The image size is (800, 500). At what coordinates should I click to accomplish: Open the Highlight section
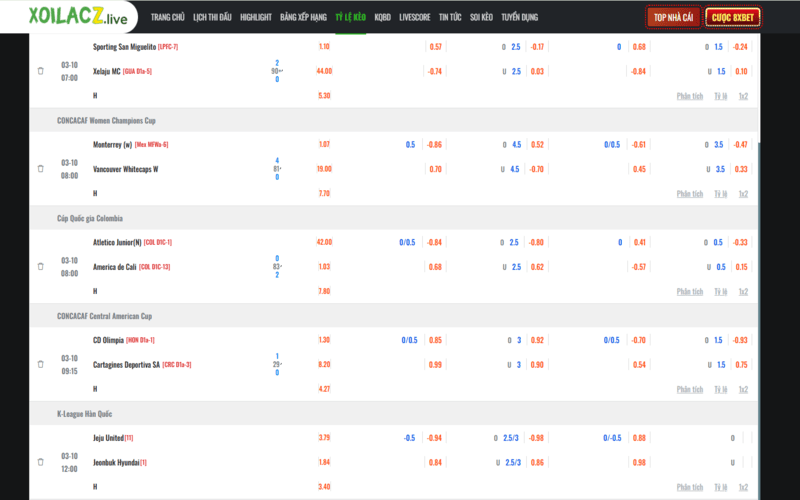click(256, 18)
